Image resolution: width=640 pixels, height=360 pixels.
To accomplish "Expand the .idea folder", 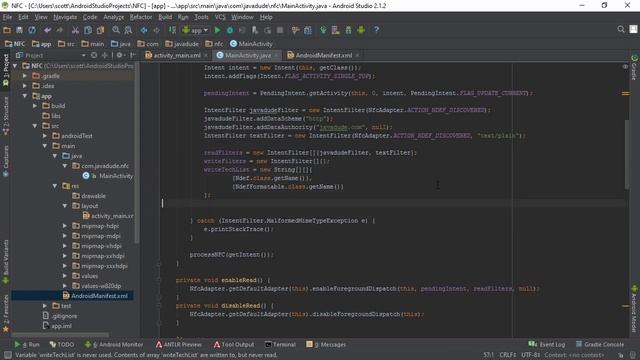I will [25, 86].
